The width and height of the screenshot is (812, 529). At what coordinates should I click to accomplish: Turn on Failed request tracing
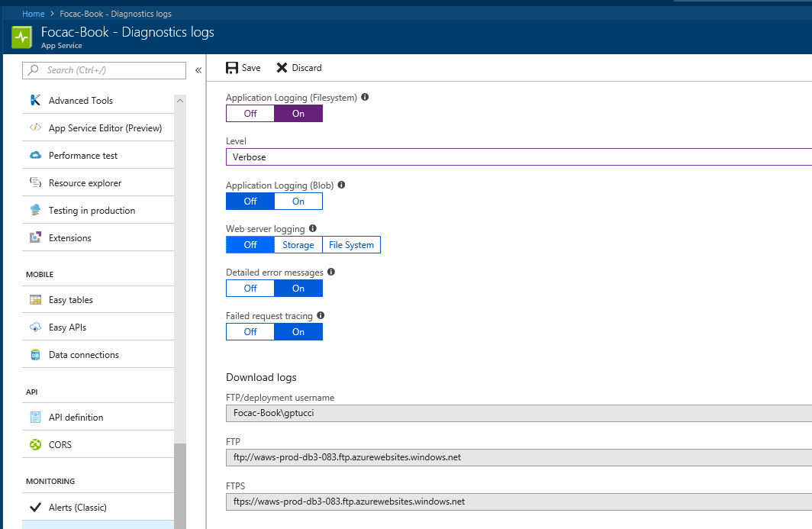coord(298,331)
